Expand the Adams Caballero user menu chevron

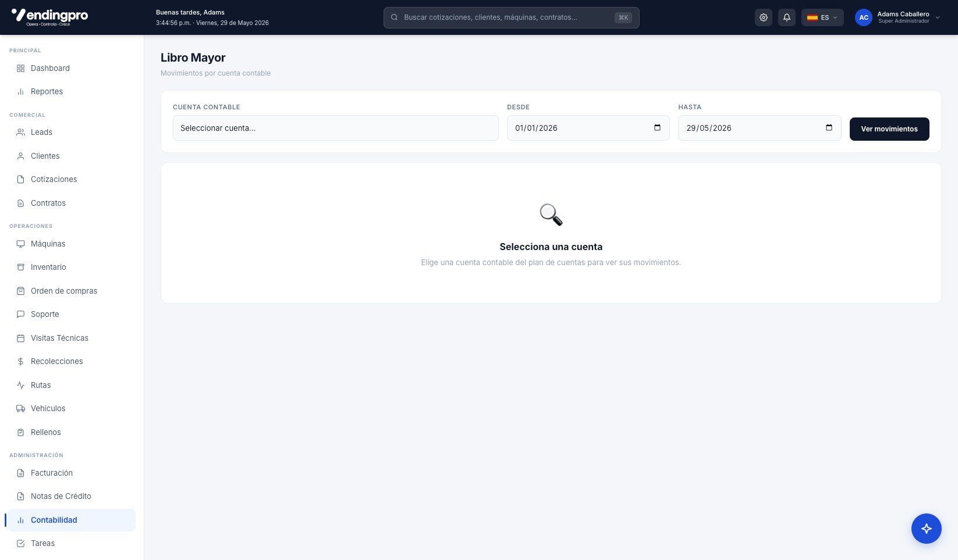938,17
